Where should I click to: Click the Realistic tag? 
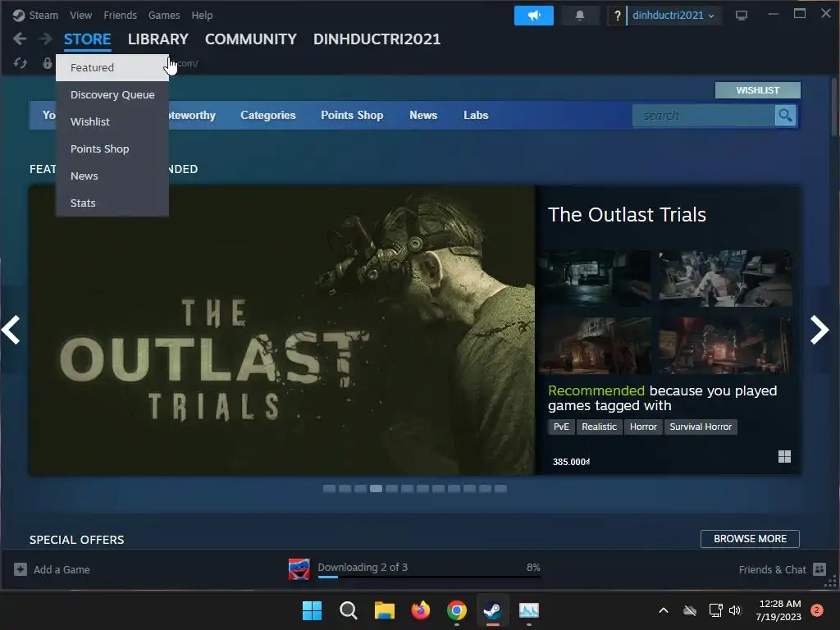click(599, 427)
